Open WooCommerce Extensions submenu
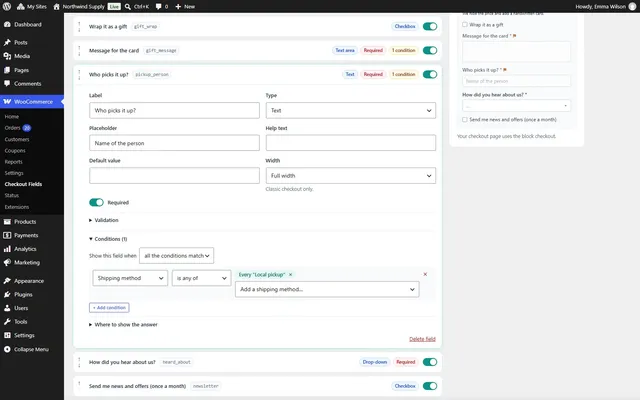640x400 pixels. click(17, 207)
